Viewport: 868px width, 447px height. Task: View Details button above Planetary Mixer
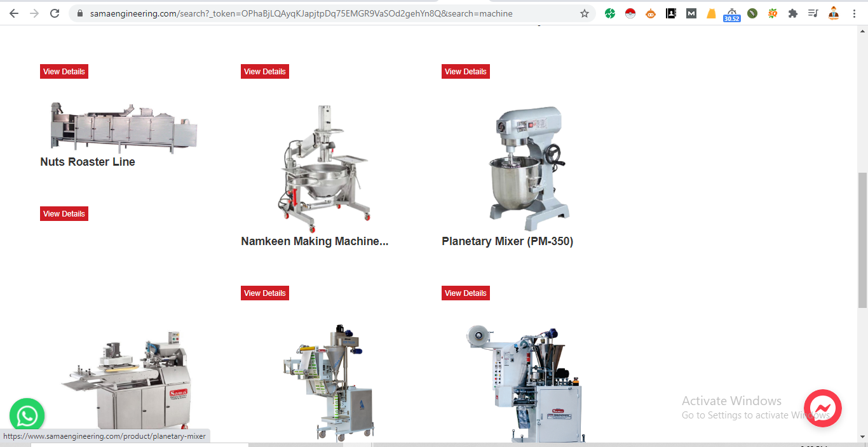click(466, 72)
